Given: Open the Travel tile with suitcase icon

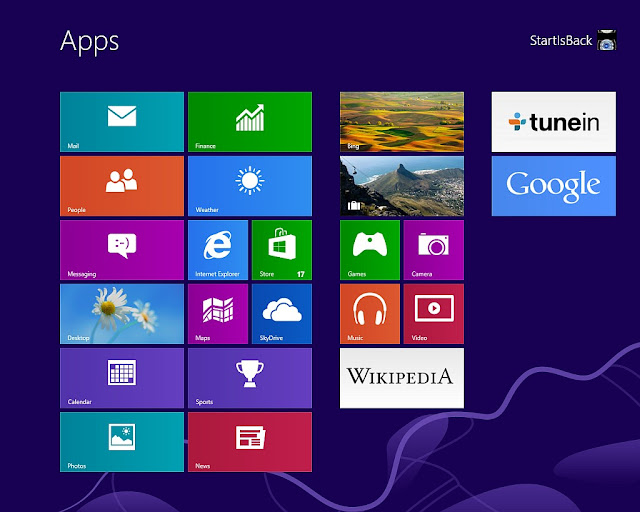Looking at the screenshot, I should [402, 186].
